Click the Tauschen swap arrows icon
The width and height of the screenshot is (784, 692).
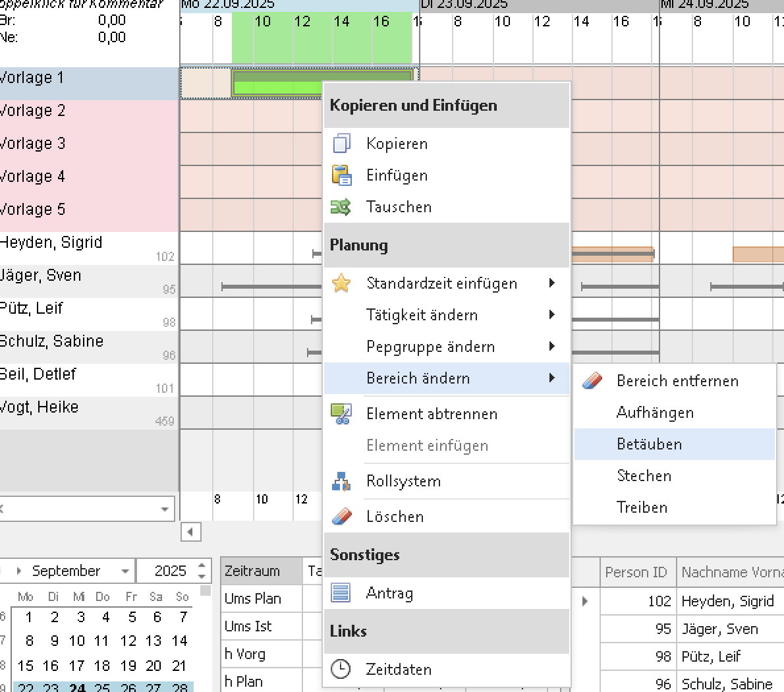click(341, 207)
